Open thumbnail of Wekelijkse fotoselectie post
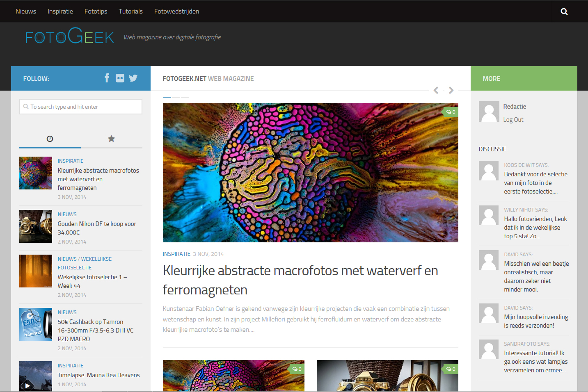Viewport: 588px width, 392px height. click(x=36, y=271)
